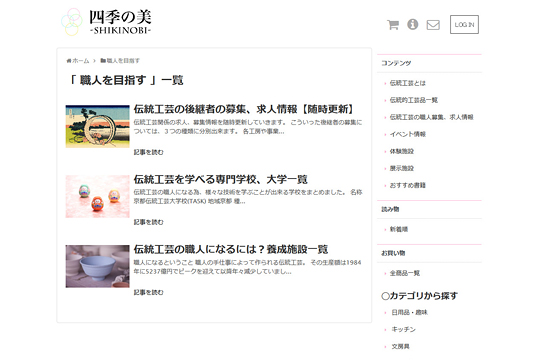
Task: Click the ukiyo-e barrel thumbnail image
Action: 97,126
